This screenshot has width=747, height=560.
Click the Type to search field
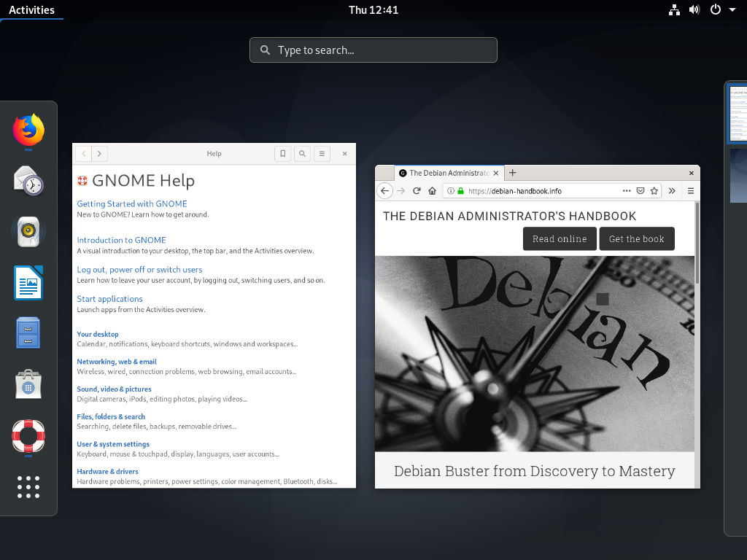[373, 50]
